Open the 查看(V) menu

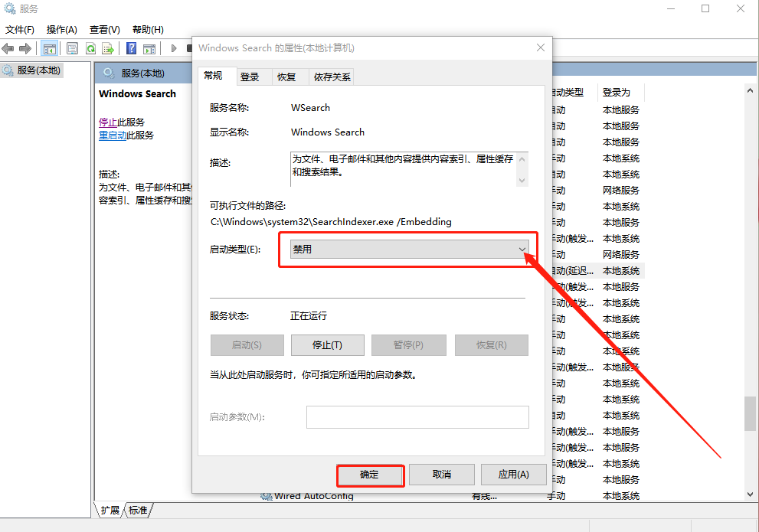(x=103, y=29)
